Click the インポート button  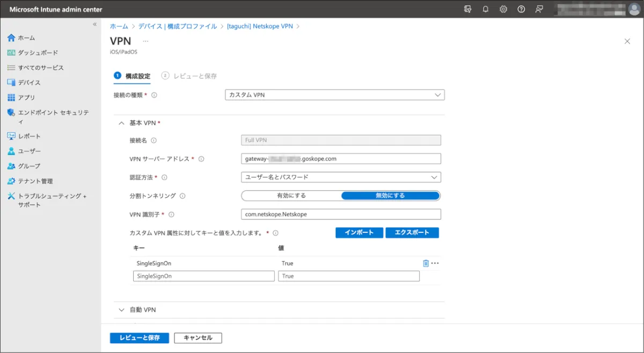pyautogui.click(x=359, y=233)
